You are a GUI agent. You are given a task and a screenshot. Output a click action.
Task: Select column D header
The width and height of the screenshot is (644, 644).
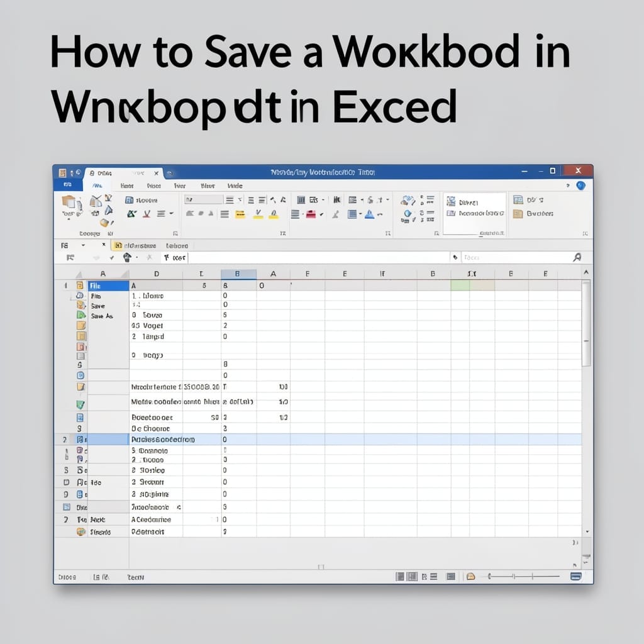point(156,274)
